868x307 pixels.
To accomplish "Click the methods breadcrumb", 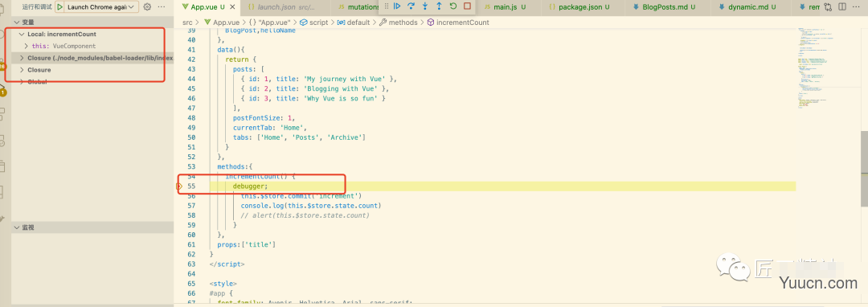I will [x=399, y=23].
